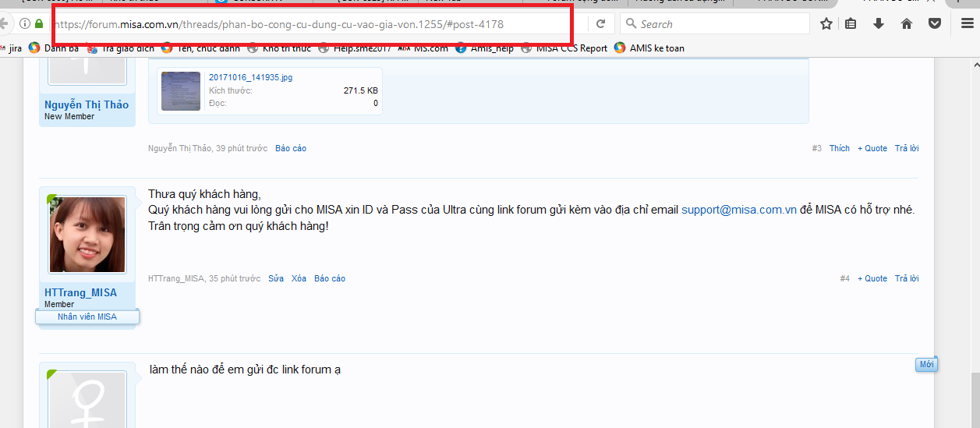
Task: Click the search magnifier icon
Action: 632,24
